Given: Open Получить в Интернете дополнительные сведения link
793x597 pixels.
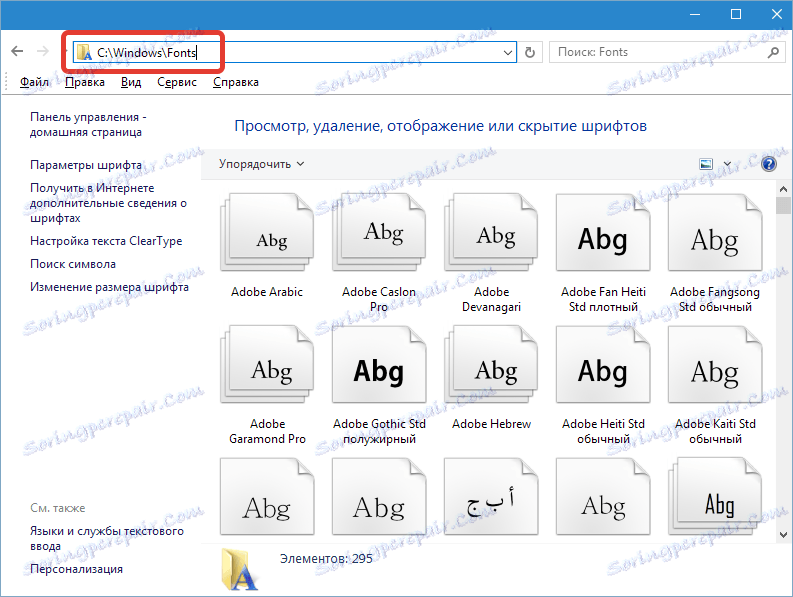Looking at the screenshot, I should point(108,203).
